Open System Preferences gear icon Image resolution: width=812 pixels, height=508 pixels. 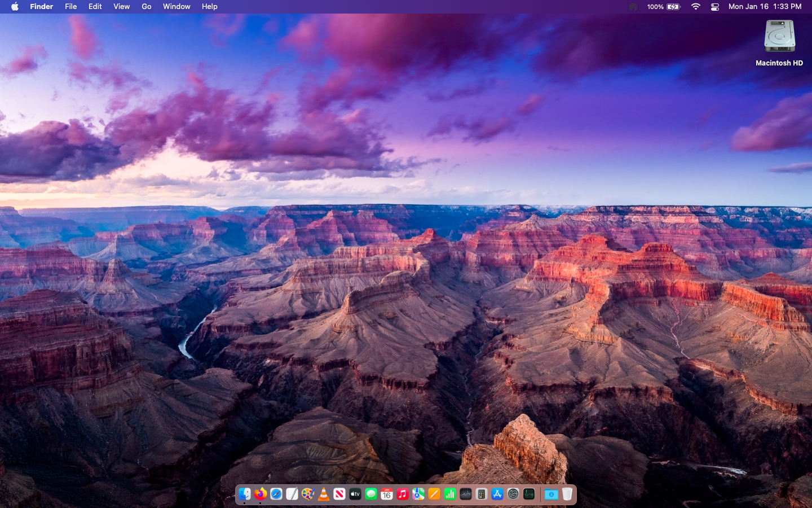point(513,494)
